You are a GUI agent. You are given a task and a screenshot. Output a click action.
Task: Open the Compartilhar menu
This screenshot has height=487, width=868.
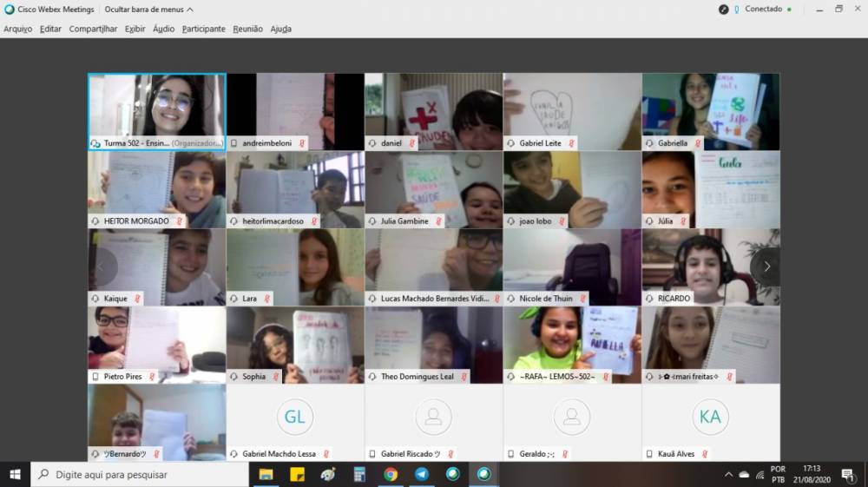(x=93, y=29)
